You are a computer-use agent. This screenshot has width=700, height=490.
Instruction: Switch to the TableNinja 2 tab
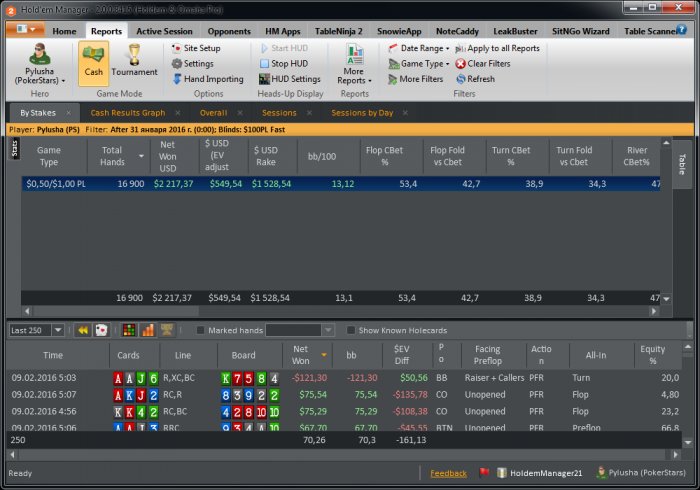pos(338,31)
